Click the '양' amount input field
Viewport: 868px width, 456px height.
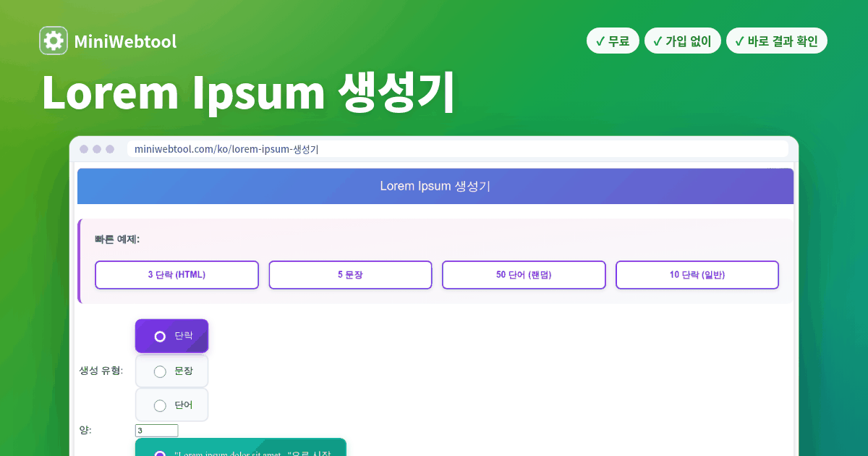point(156,431)
